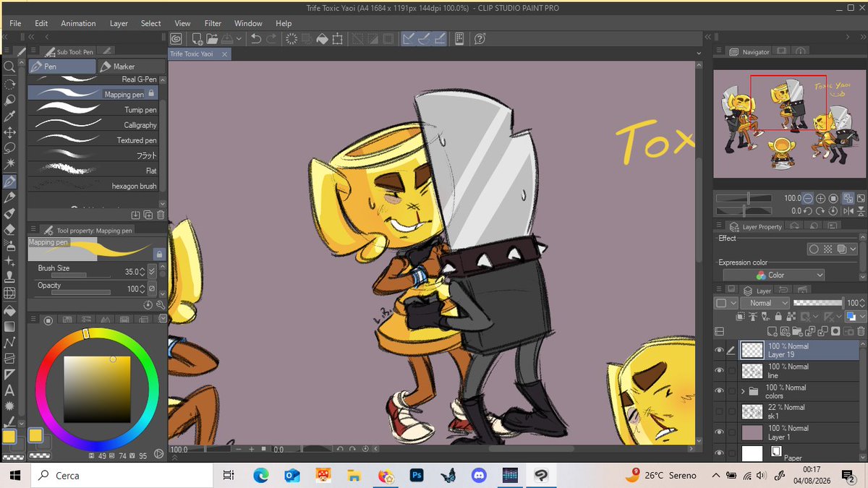Open the Animation menu
This screenshot has height=488, width=868.
(x=78, y=23)
